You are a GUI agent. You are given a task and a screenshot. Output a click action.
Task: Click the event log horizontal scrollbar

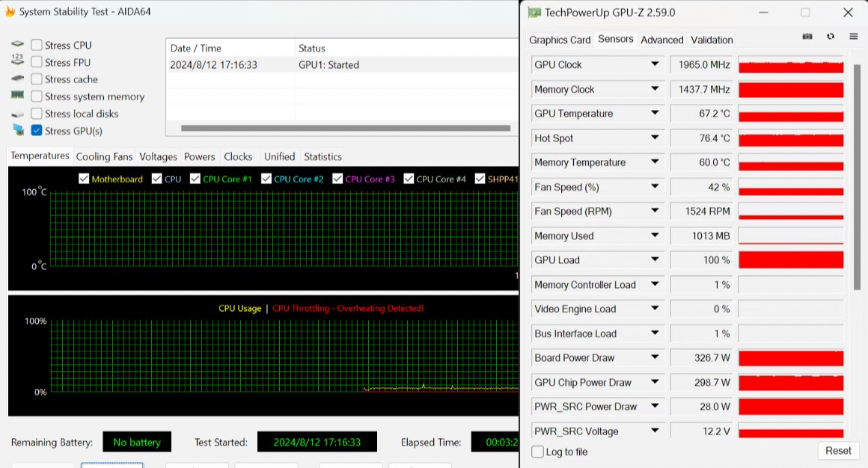tap(346, 128)
